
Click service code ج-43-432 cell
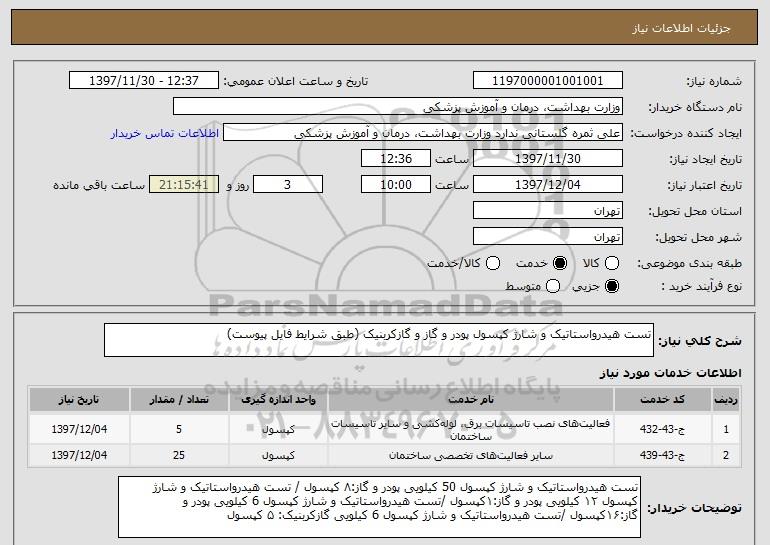(x=662, y=429)
